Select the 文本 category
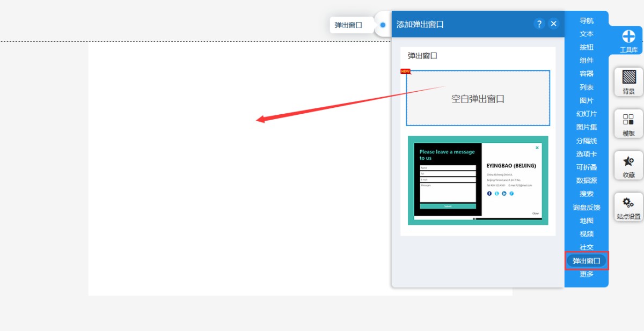Viewport: 644px width, 331px height. [x=587, y=34]
